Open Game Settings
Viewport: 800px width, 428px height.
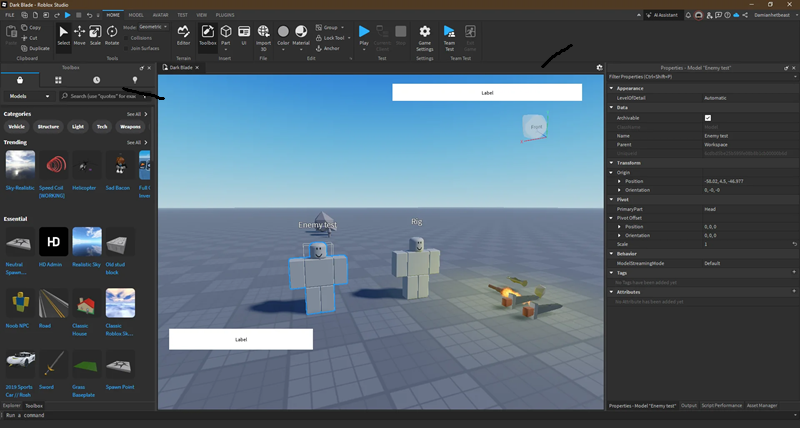(424, 38)
